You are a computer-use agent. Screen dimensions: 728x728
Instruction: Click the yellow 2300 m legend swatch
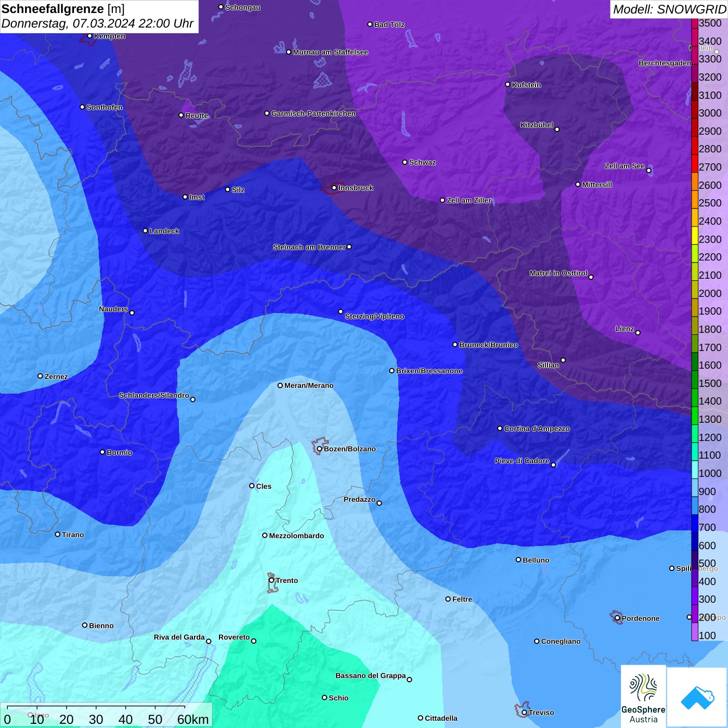pyautogui.click(x=695, y=235)
